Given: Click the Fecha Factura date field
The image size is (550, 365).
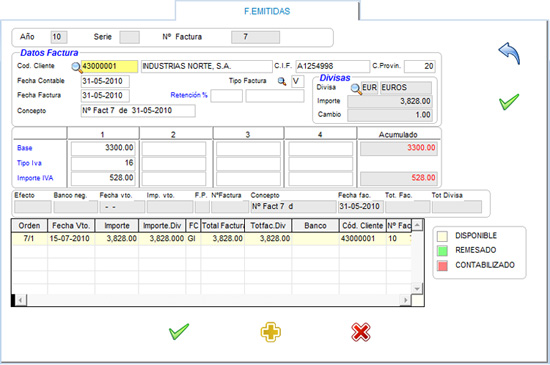Looking at the screenshot, I should [105, 95].
